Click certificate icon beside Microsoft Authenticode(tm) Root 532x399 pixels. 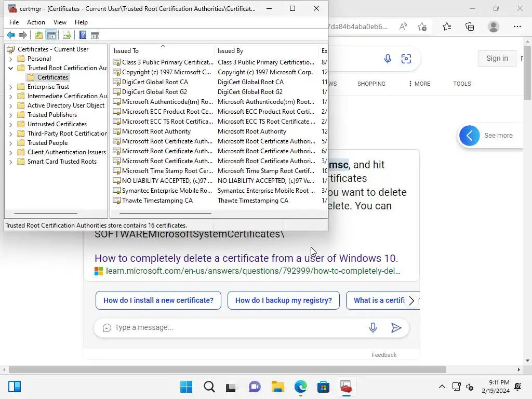[x=117, y=102]
